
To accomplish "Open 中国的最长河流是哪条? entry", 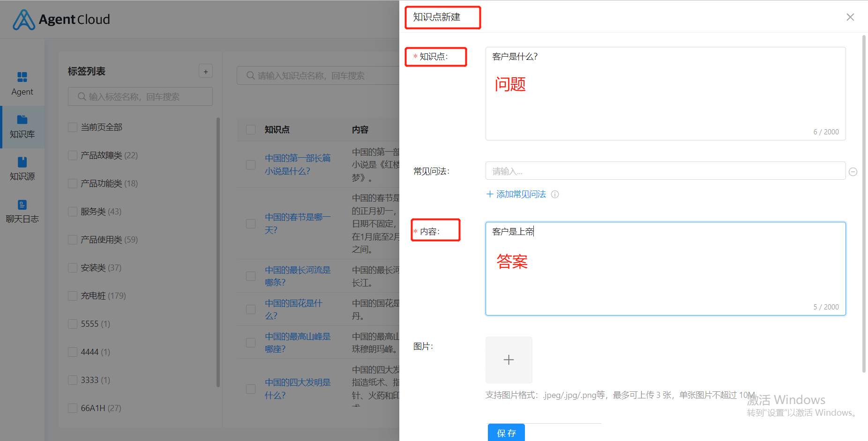I will pos(298,276).
